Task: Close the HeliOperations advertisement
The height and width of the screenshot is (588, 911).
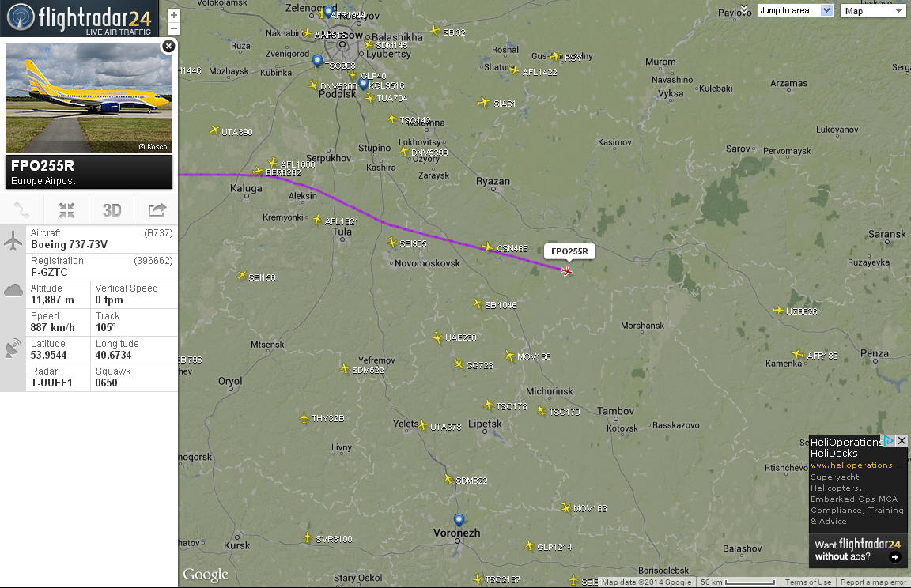Action: coord(902,440)
